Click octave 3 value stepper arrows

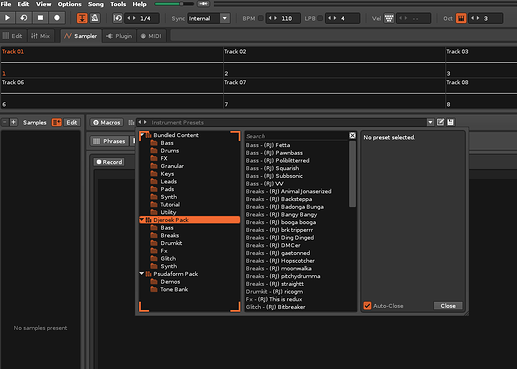tap(475, 18)
